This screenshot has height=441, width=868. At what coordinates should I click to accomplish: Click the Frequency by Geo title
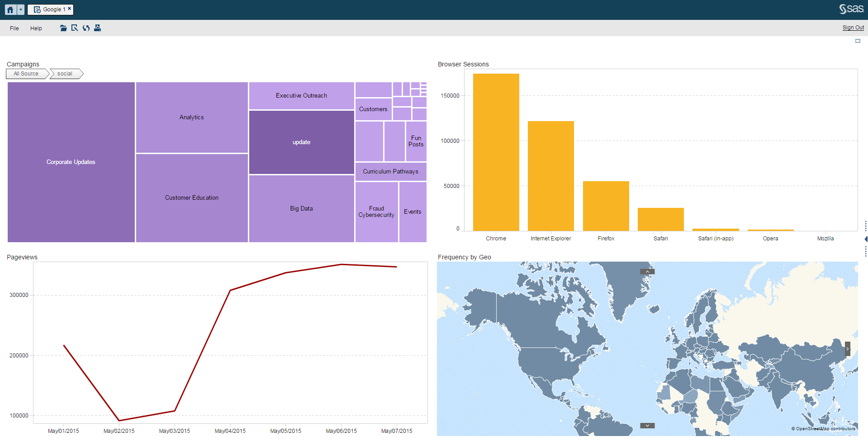pos(465,257)
